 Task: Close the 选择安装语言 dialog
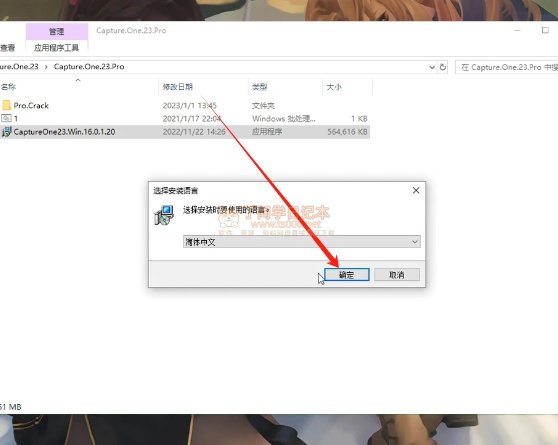[416, 190]
